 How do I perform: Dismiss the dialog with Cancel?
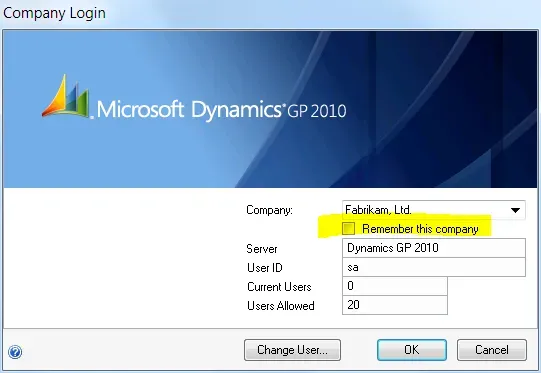pyautogui.click(x=492, y=350)
